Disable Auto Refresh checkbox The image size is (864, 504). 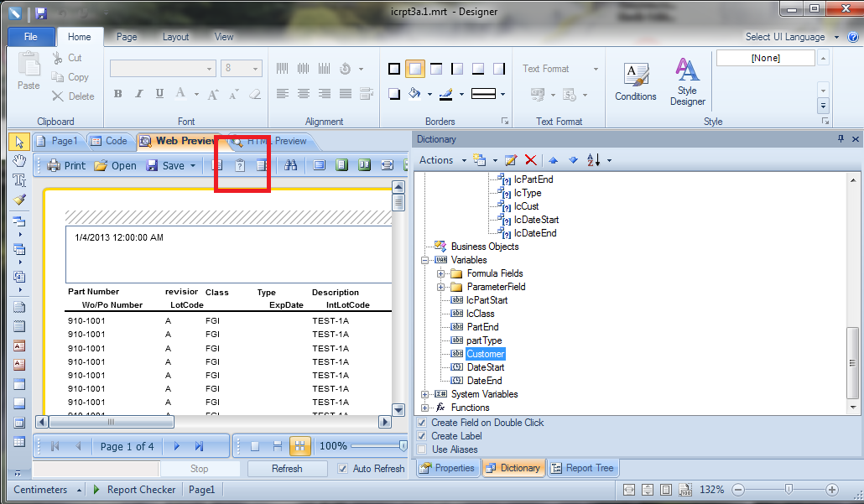coord(343,469)
